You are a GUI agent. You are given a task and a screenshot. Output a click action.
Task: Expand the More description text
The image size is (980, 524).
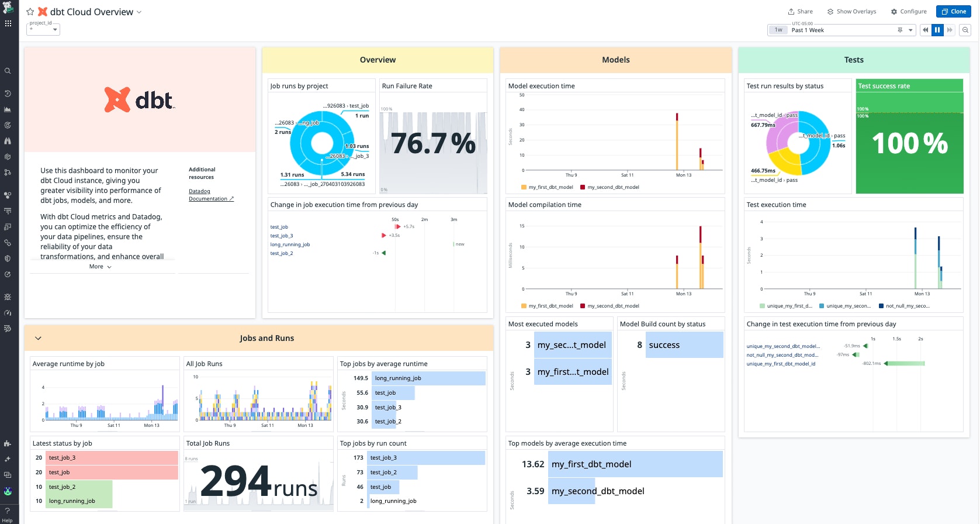[x=100, y=267]
